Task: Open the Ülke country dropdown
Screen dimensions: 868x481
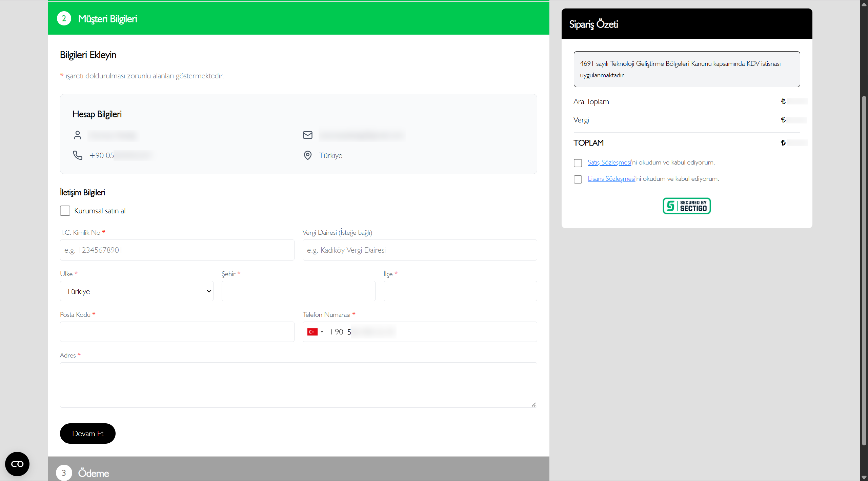Action: pyautogui.click(x=137, y=291)
